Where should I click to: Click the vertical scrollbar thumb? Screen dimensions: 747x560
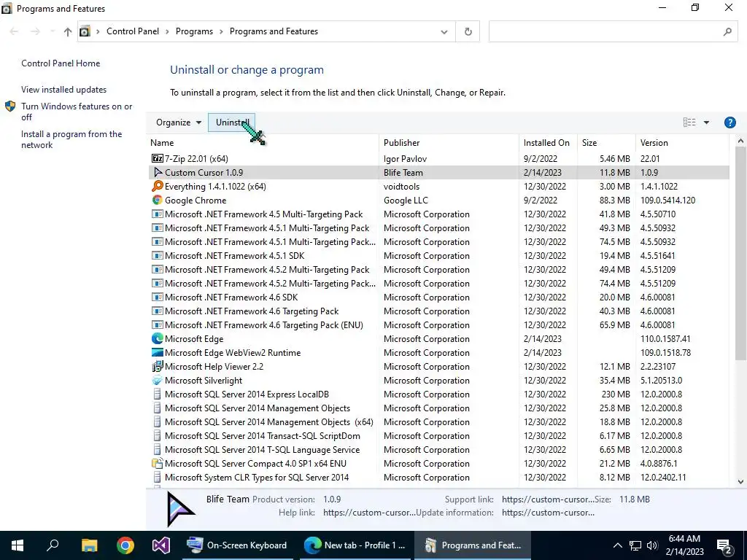(740, 253)
